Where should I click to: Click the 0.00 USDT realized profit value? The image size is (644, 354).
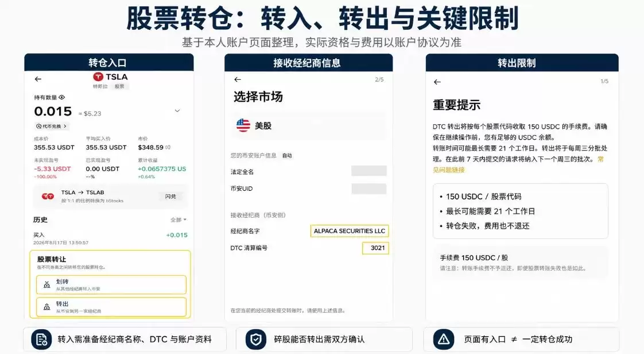(103, 169)
